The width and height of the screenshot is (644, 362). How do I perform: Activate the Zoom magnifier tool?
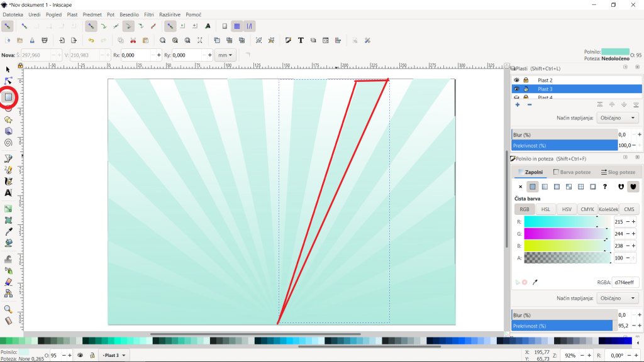pyautogui.click(x=8, y=309)
